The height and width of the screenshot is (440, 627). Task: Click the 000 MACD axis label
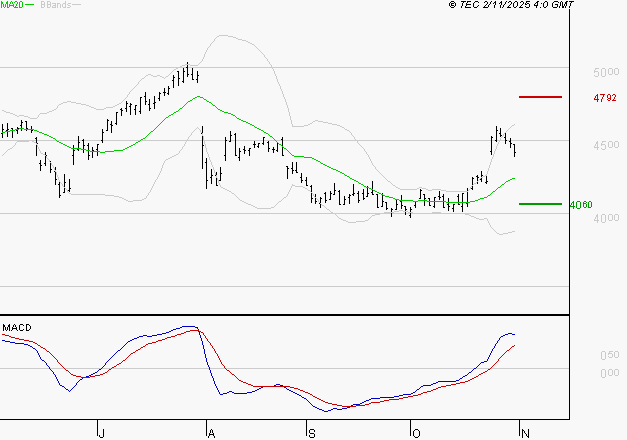coord(610,373)
